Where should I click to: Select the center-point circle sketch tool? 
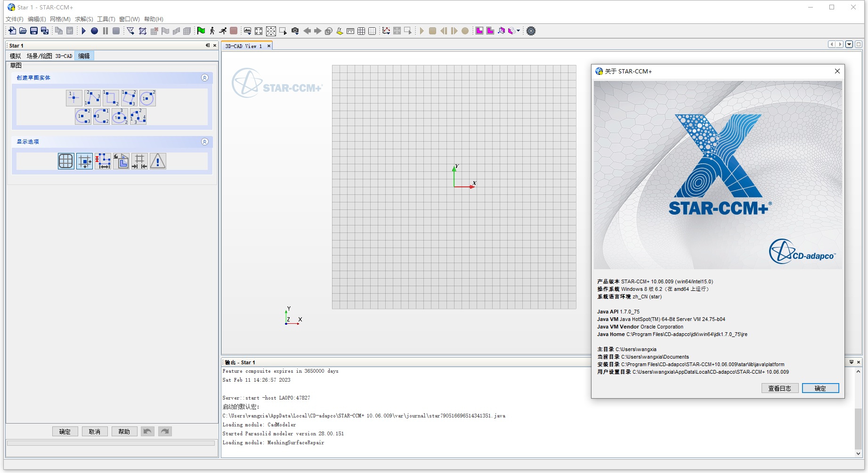pos(147,98)
